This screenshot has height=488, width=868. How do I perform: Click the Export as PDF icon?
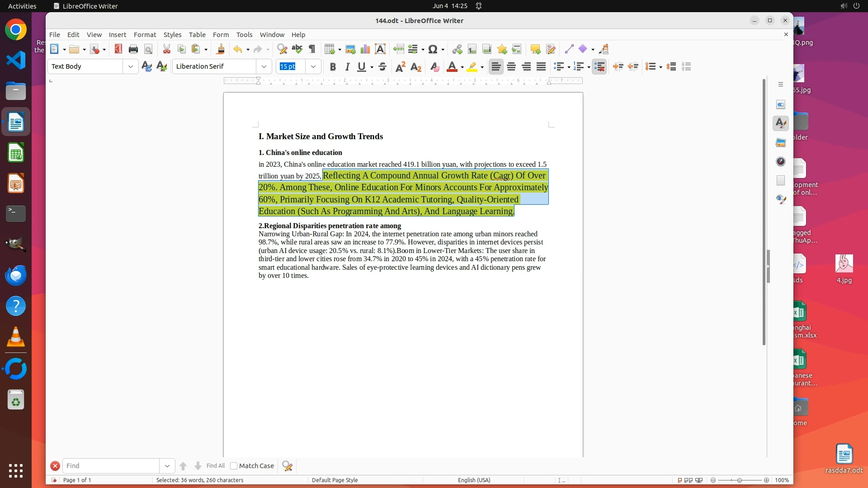(118, 49)
